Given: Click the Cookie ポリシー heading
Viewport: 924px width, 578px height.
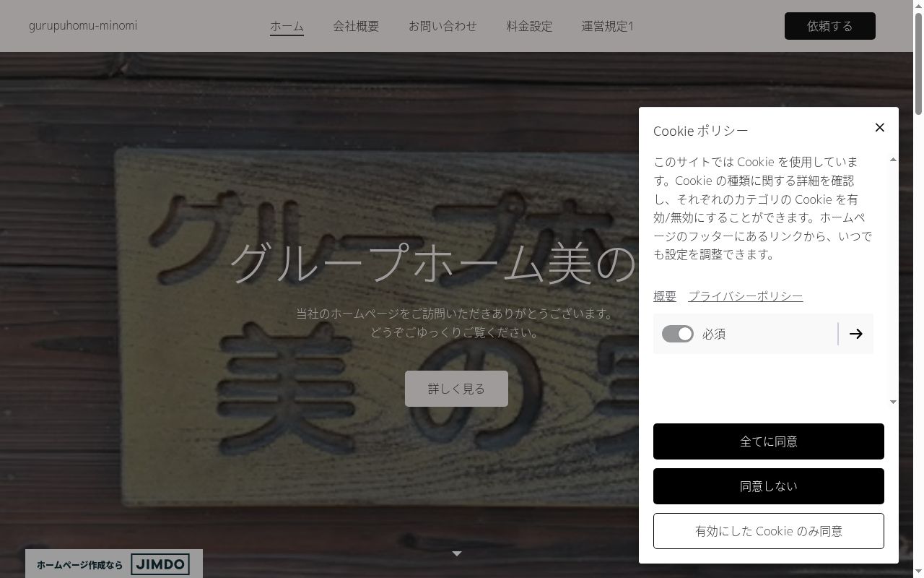Looking at the screenshot, I should pyautogui.click(x=700, y=131).
